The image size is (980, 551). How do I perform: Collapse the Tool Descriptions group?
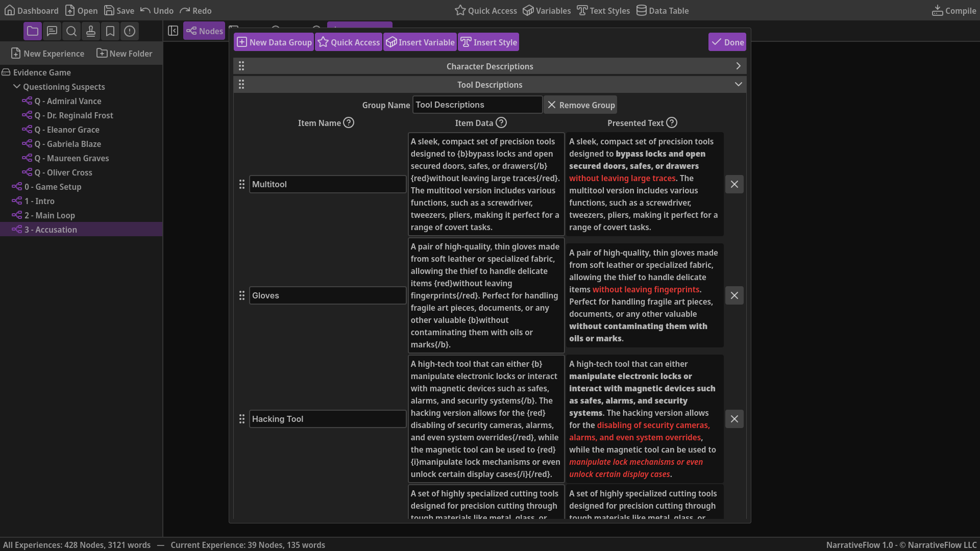[738, 85]
